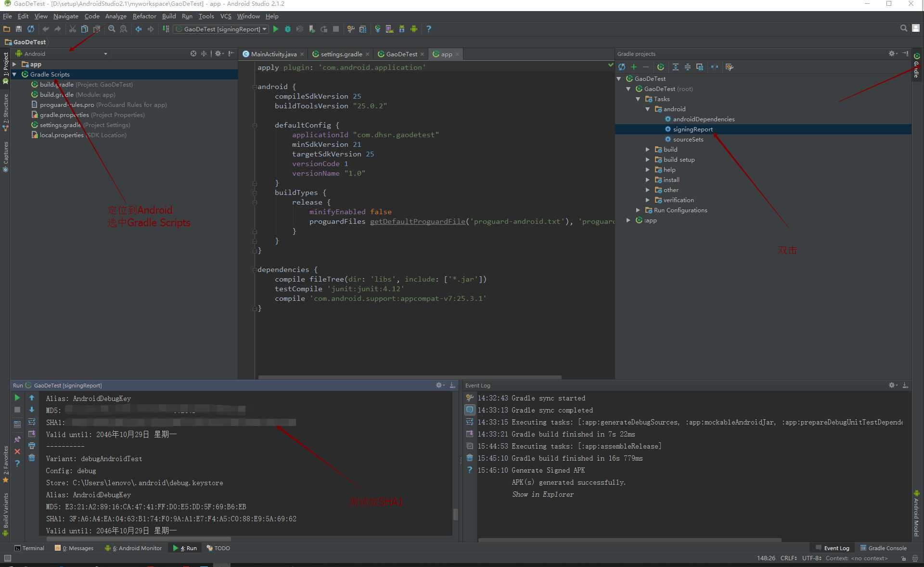Click the Save All toolbar icon
This screenshot has height=567, width=924.
click(x=19, y=29)
